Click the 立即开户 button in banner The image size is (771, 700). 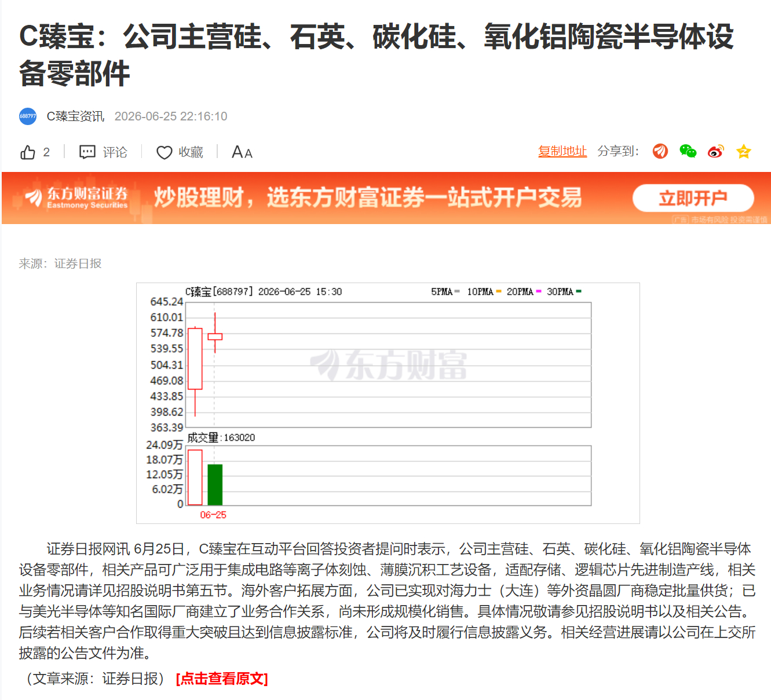coord(693,199)
